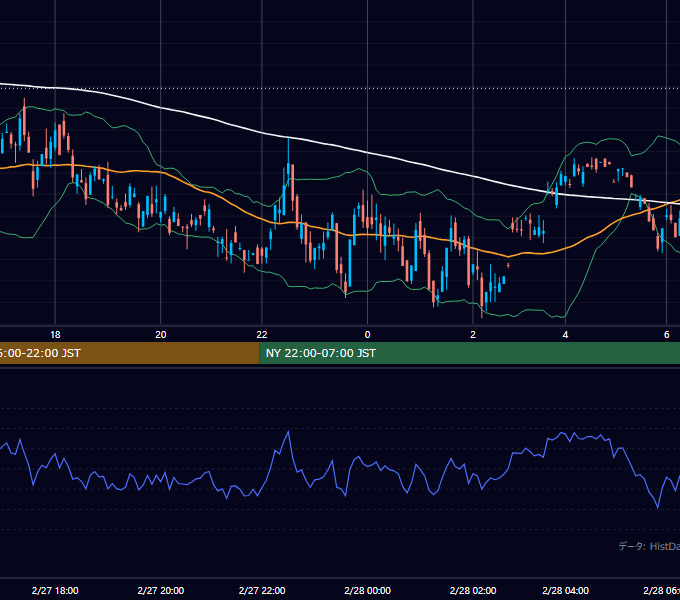Image resolution: width=680 pixels, height=600 pixels.
Task: Click the 18 hour axis label
Action: 55,335
